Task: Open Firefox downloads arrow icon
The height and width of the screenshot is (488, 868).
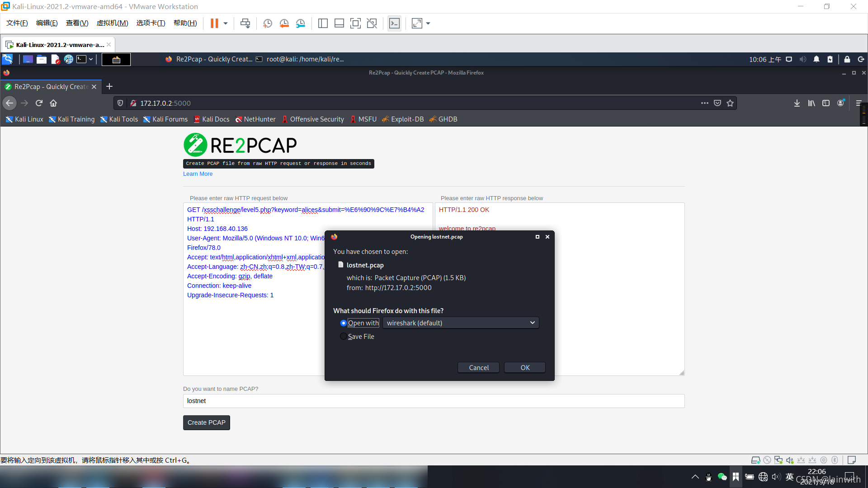Action: (797, 103)
